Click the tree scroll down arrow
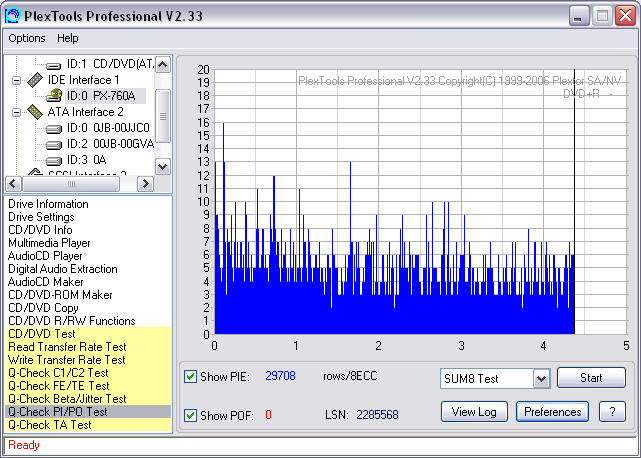Viewport: 641px width, 458px height. coord(163,166)
